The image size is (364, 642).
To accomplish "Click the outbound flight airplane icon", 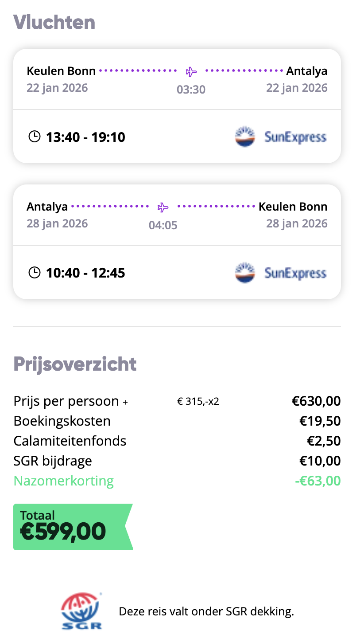I will 191,71.
